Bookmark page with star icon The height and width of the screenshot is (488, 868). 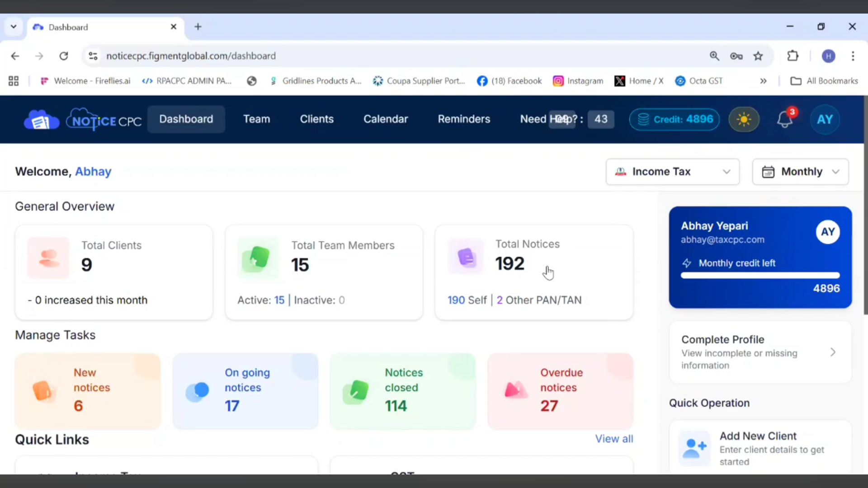[758, 56]
